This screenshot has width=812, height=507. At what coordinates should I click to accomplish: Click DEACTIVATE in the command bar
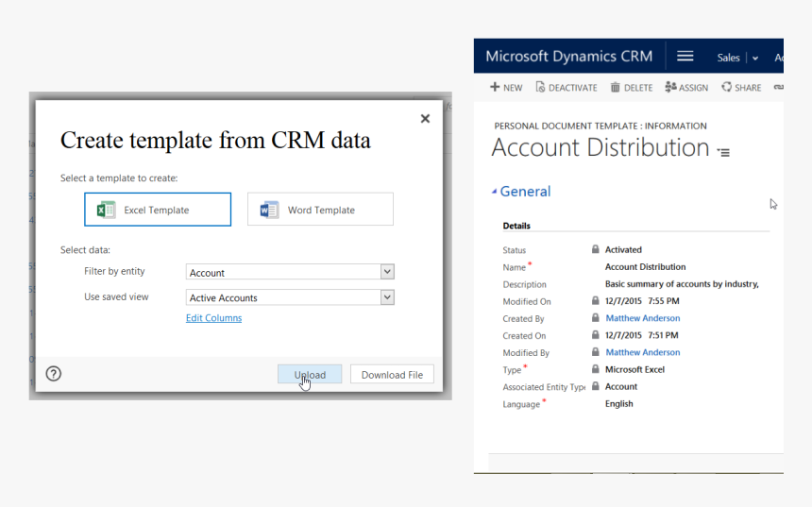tap(567, 88)
